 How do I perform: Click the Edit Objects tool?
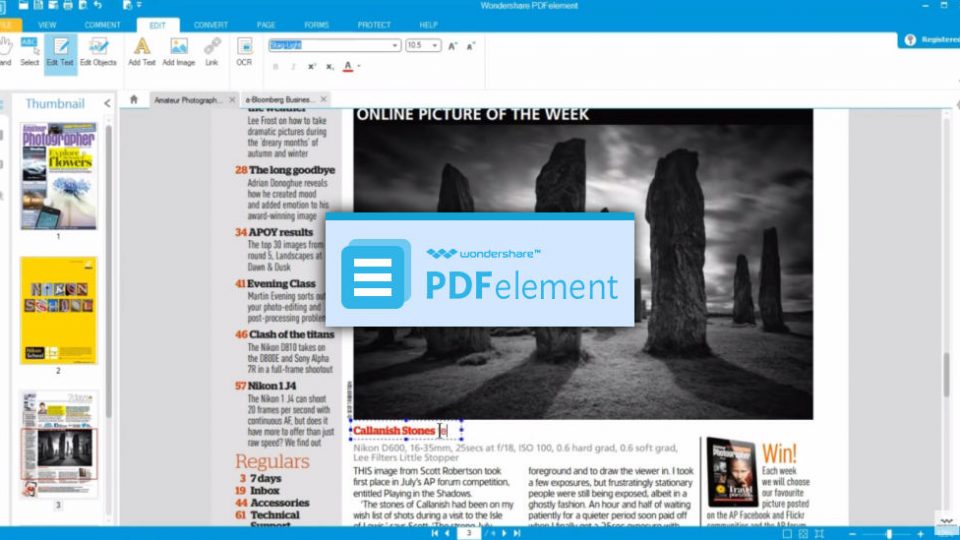click(x=98, y=51)
